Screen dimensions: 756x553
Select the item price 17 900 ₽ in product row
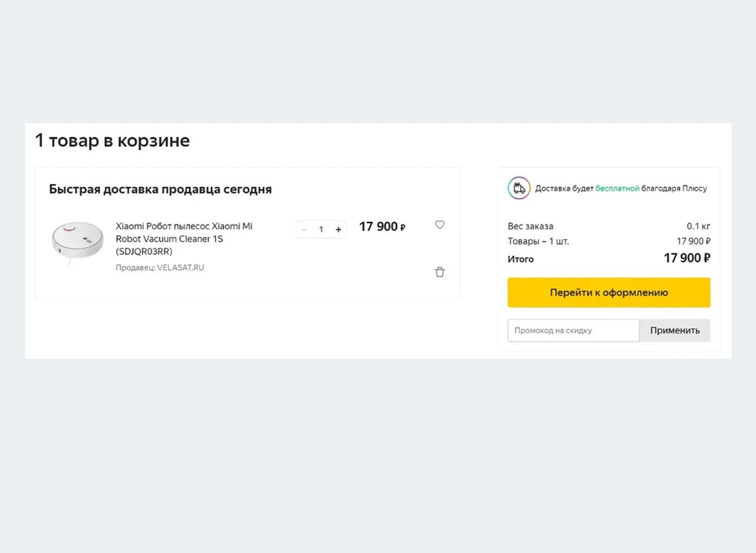point(382,227)
